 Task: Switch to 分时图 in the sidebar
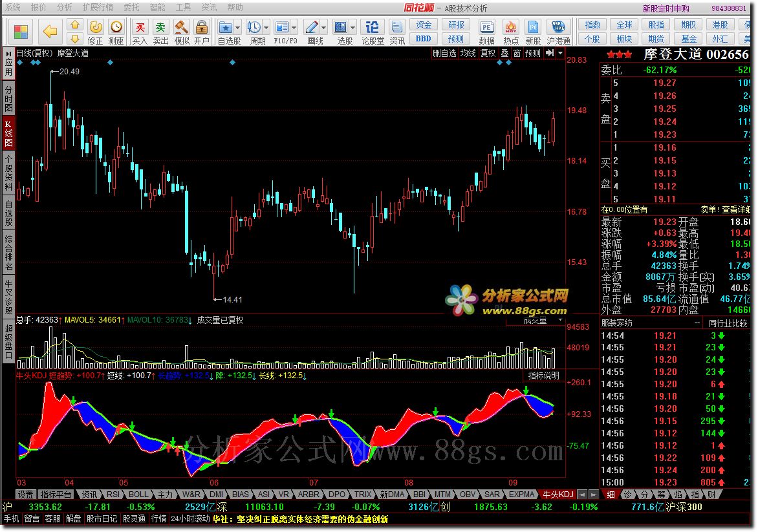click(8, 98)
